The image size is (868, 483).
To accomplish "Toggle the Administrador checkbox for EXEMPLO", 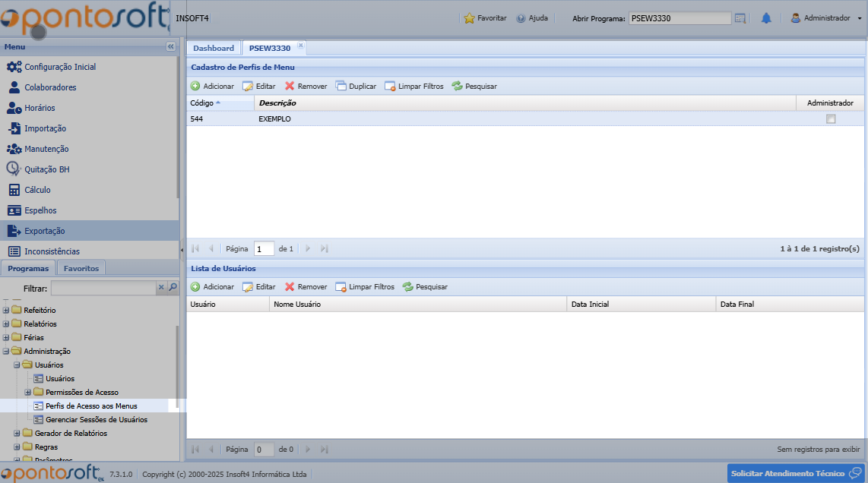I will [831, 119].
